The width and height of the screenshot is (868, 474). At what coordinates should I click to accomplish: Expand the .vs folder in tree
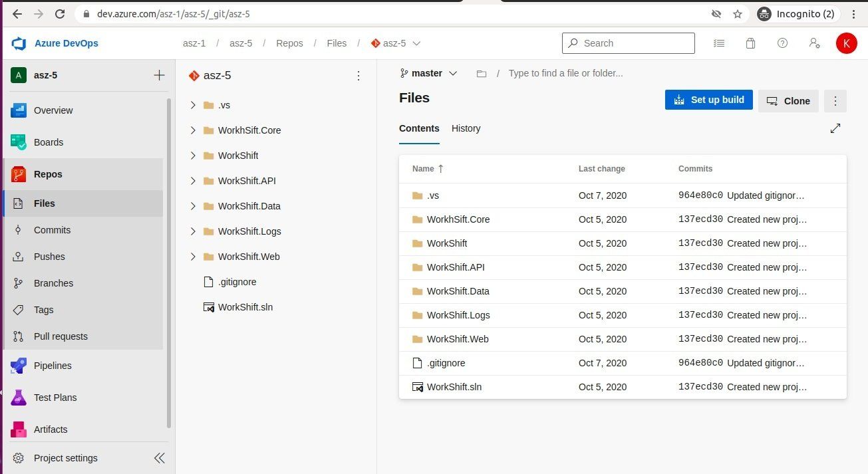193,105
